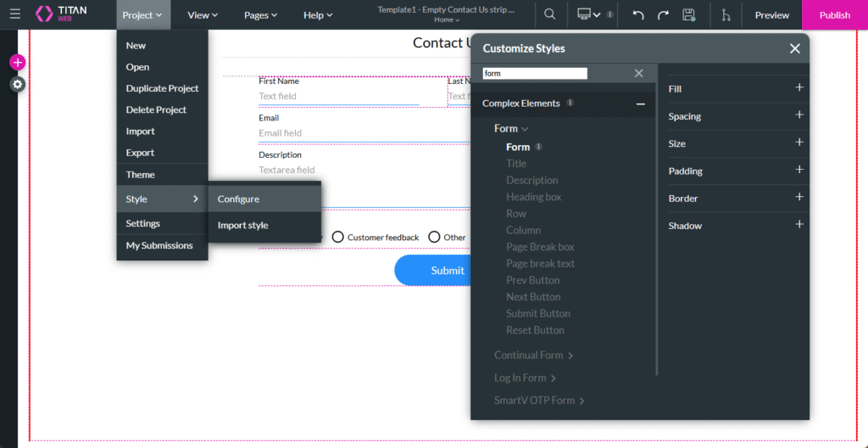The height and width of the screenshot is (448, 868).
Task: Expand the Shadow style section
Action: (798, 225)
